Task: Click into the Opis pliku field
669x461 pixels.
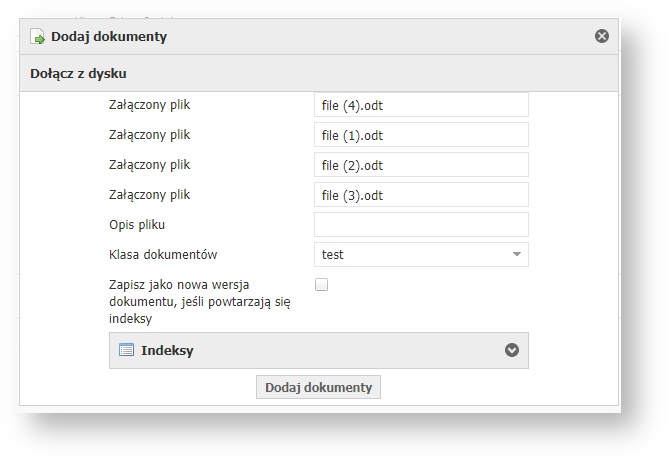Action: [421, 225]
